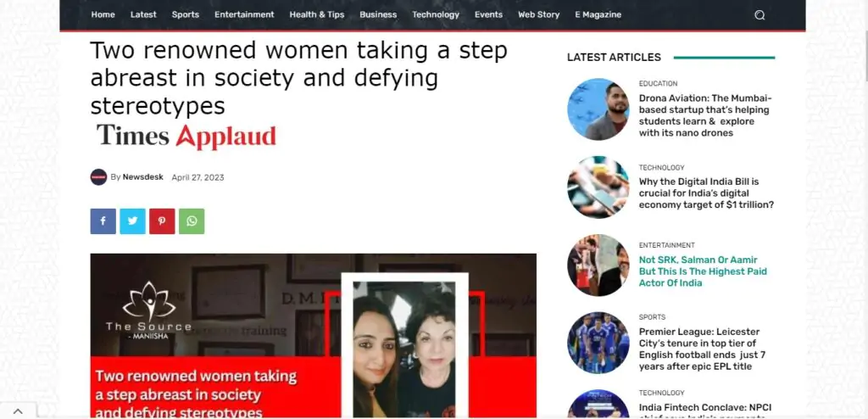Pin the article on Pinterest

tap(162, 221)
